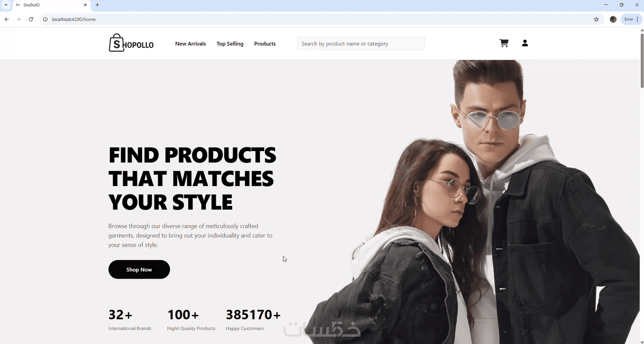The image size is (644, 344).
Task: Focus the product search field
Action: (361, 43)
